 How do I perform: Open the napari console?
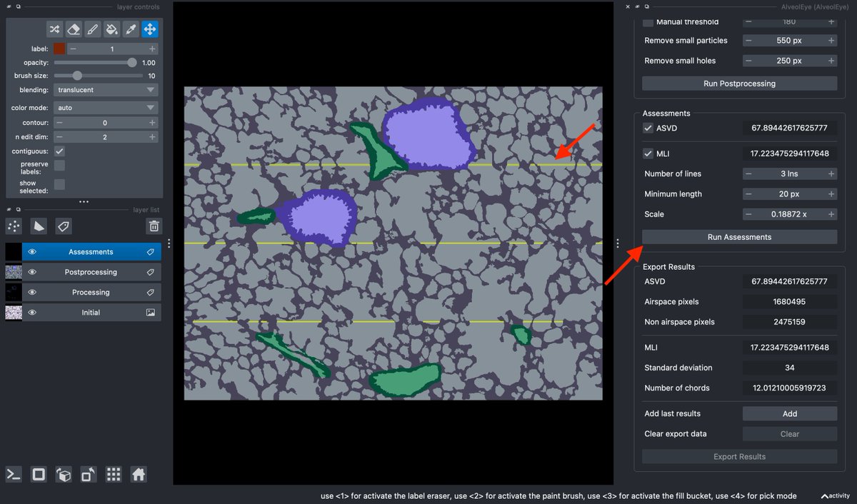(14, 474)
